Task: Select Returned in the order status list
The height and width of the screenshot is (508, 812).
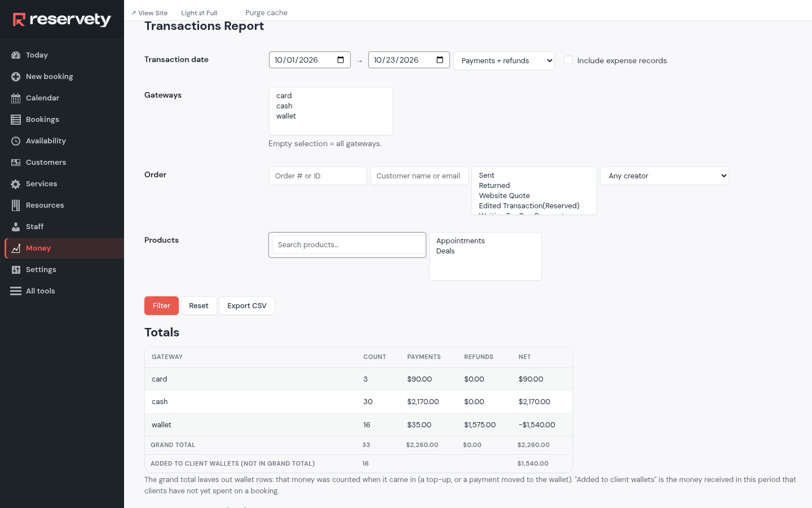Action: [533, 186]
